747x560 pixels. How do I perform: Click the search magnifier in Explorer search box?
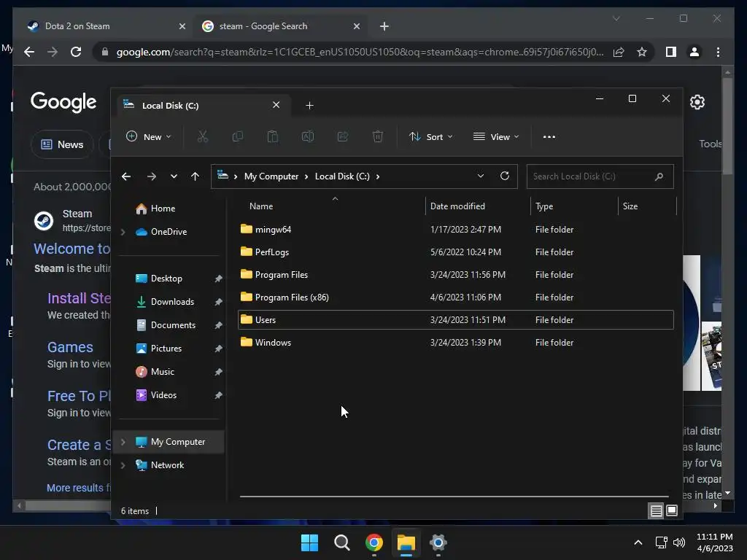coord(659,176)
